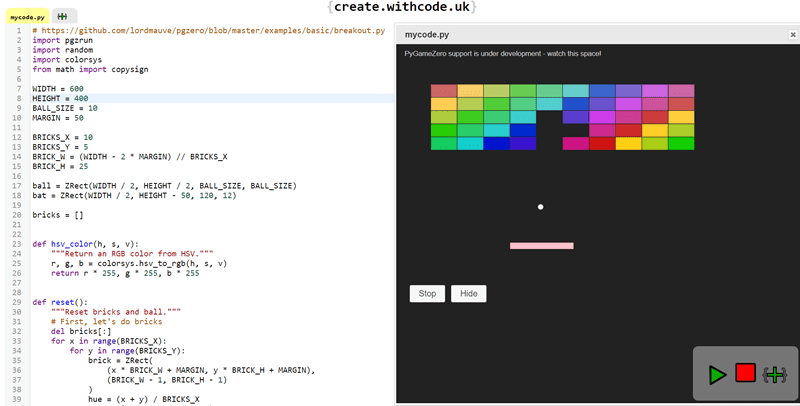Click 'import colorsys' on line 4
The image size is (800, 406).
click(x=67, y=60)
